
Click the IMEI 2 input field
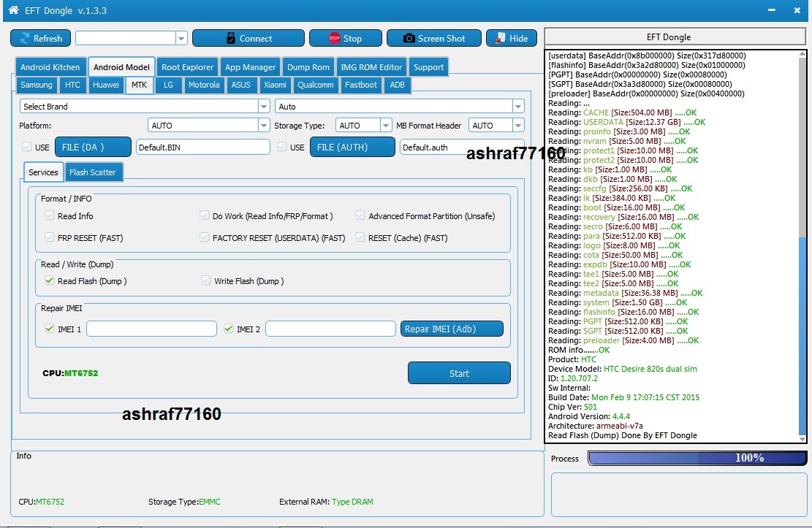(330, 329)
